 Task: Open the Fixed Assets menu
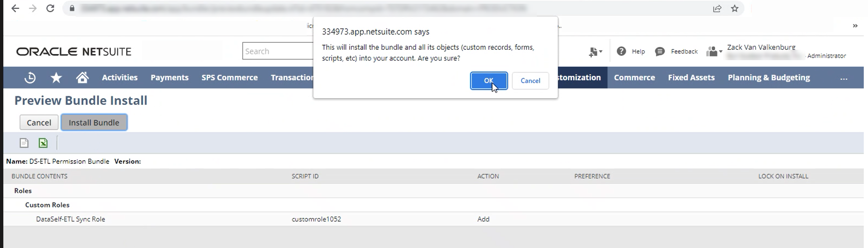coord(691,77)
